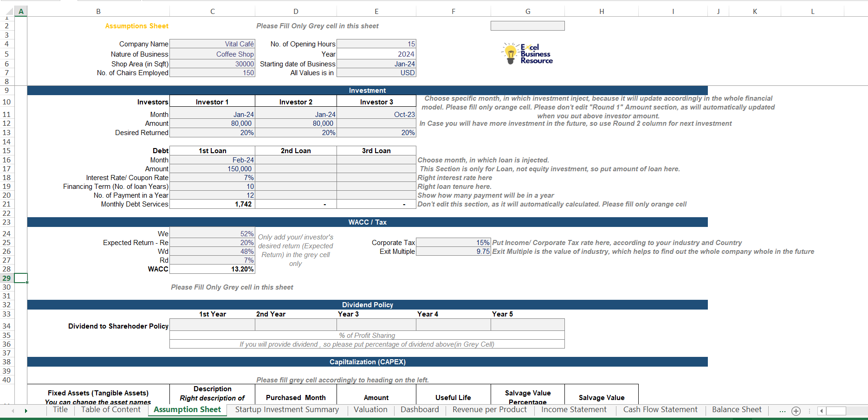Select Wd value 48%
This screenshot has height=420, width=868.
tap(212, 252)
